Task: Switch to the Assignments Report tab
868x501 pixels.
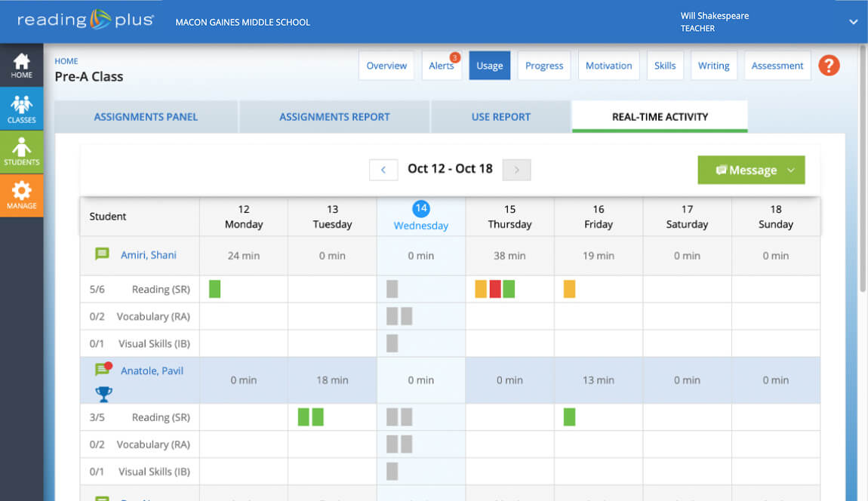Action: pos(334,117)
